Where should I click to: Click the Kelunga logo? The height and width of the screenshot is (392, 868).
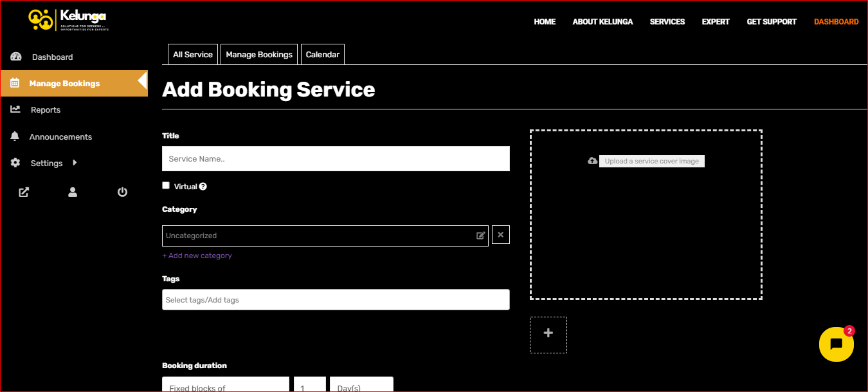tap(68, 19)
